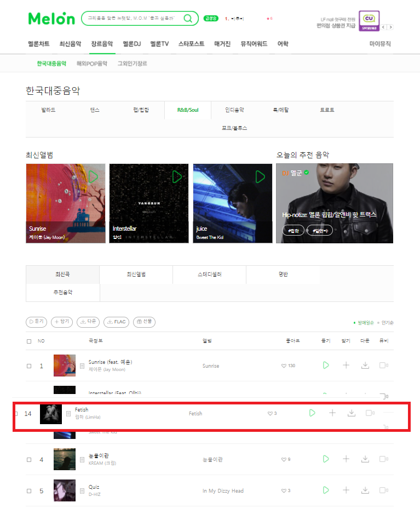The height and width of the screenshot is (508, 420).
Task: Check the select-all checkbox in list header
Action: coord(29,341)
